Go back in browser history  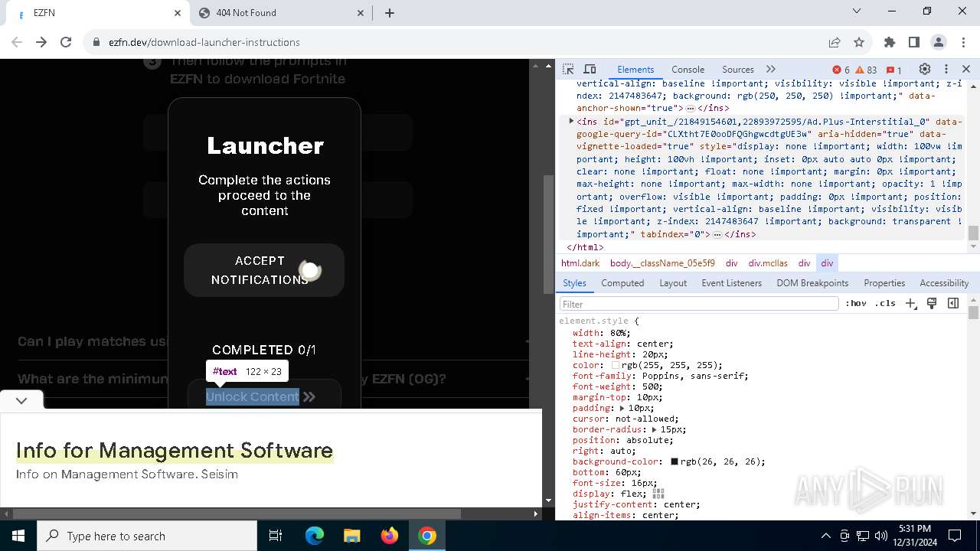(17, 42)
